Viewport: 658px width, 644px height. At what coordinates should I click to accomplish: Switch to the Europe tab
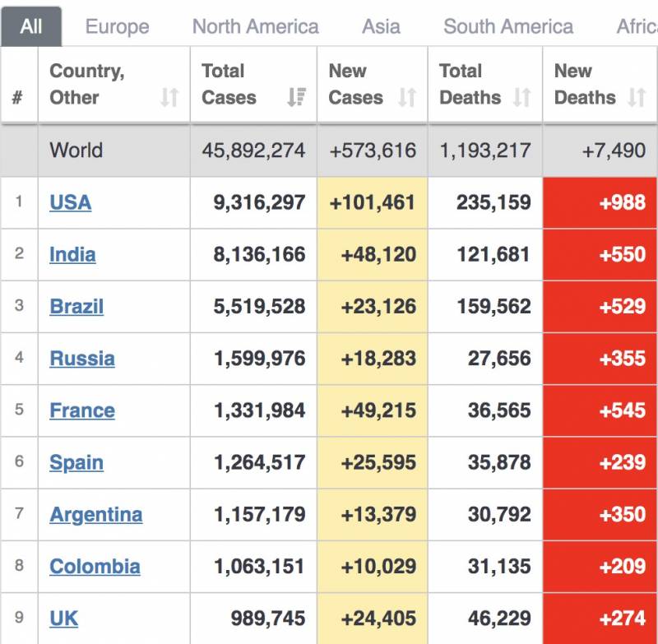click(118, 27)
